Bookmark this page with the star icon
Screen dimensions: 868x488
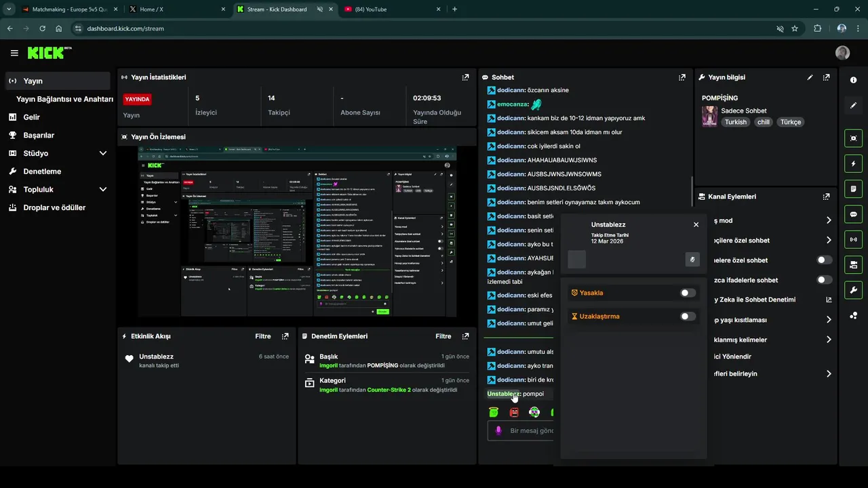coord(795,28)
